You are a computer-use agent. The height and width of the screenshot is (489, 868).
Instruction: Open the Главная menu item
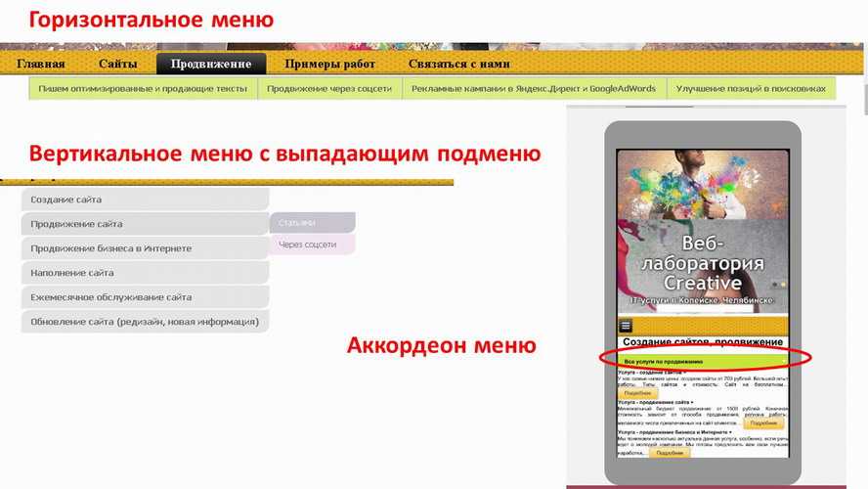(41, 65)
